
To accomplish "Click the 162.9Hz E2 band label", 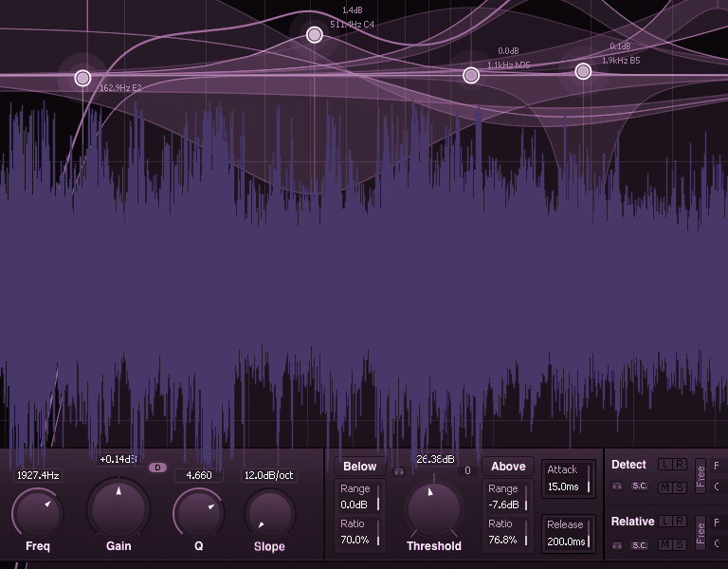I will click(120, 88).
